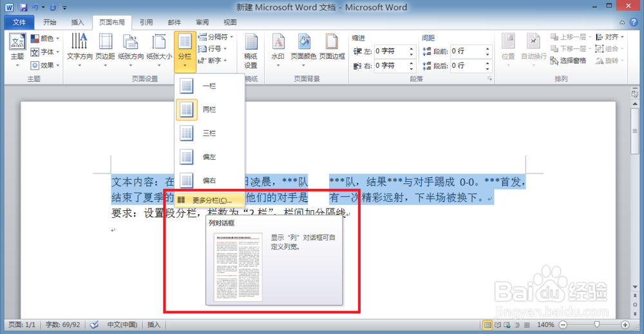Select One column (一栏) option
The height and width of the screenshot is (334, 644).
(209, 86)
